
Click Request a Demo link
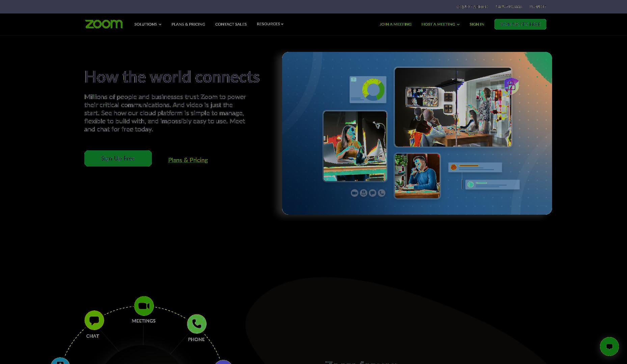[x=472, y=7]
